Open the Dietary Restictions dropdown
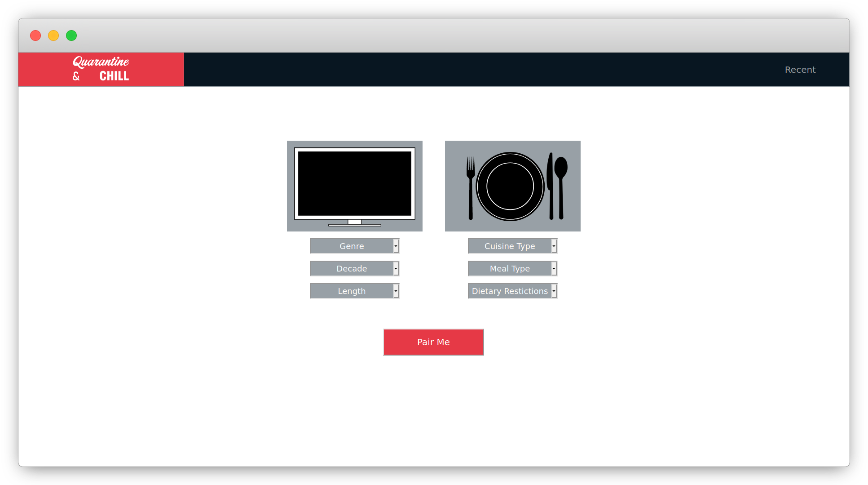 pyautogui.click(x=512, y=291)
